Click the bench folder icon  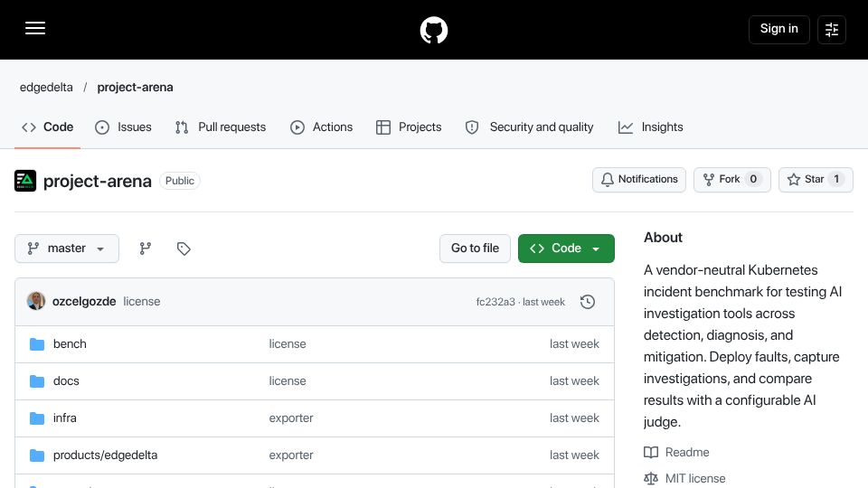click(37, 344)
